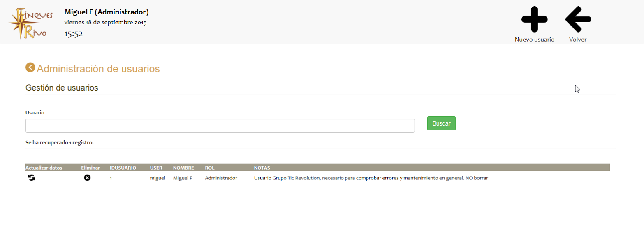The width and height of the screenshot is (644, 242).
Task: Focus the Usuario search text field
Action: click(220, 126)
